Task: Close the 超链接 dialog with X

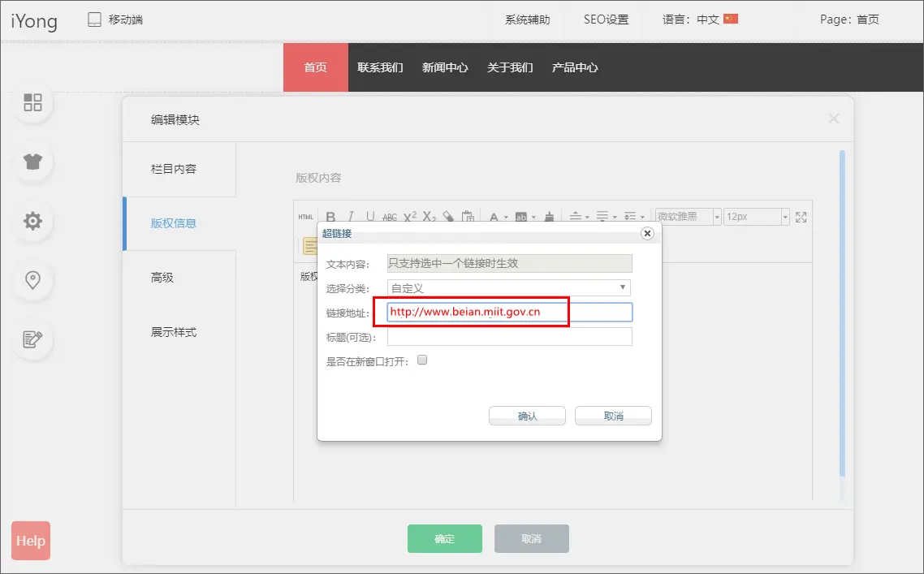Action: [x=647, y=233]
